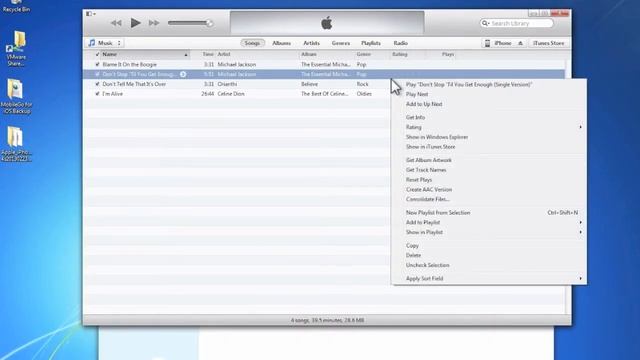Uncheck Don't Tell Me That It's Over
Image resolution: width=640 pixels, height=360 pixels.
click(97, 84)
